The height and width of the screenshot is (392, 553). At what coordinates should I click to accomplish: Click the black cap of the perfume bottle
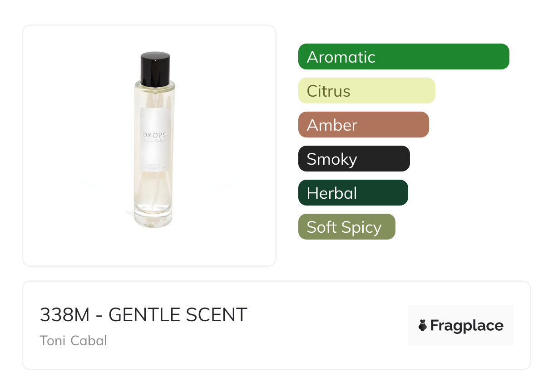[155, 69]
